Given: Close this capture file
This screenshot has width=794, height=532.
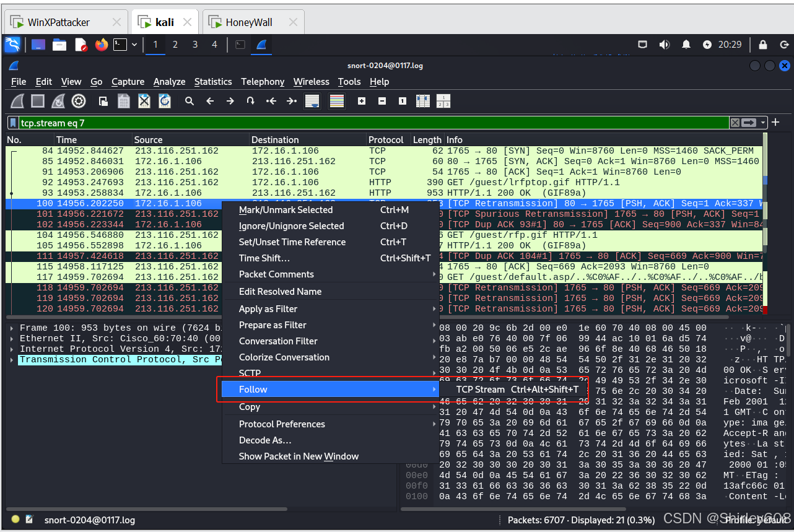Looking at the screenshot, I should (x=144, y=101).
